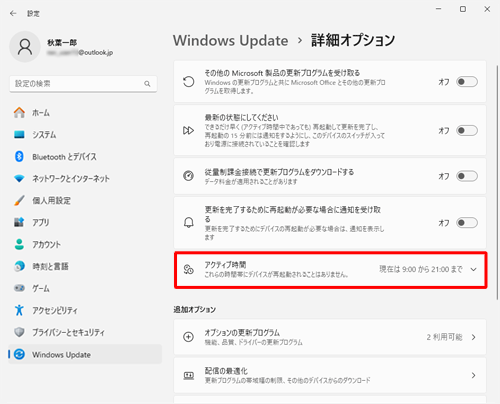Screen dimensions: 500x404
Task: Click the search magnifier icon
Action: point(147,84)
